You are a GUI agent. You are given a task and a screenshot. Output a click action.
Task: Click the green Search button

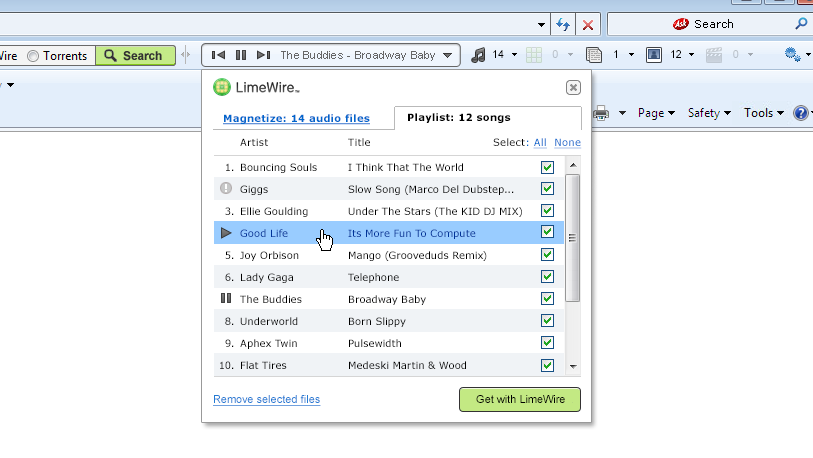tap(135, 55)
